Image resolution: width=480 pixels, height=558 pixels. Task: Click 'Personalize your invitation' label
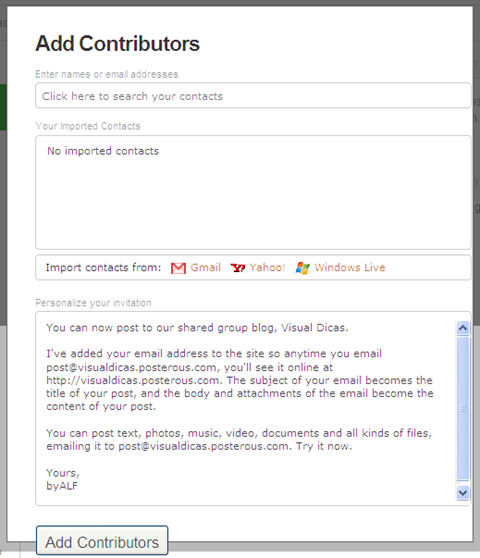93,303
